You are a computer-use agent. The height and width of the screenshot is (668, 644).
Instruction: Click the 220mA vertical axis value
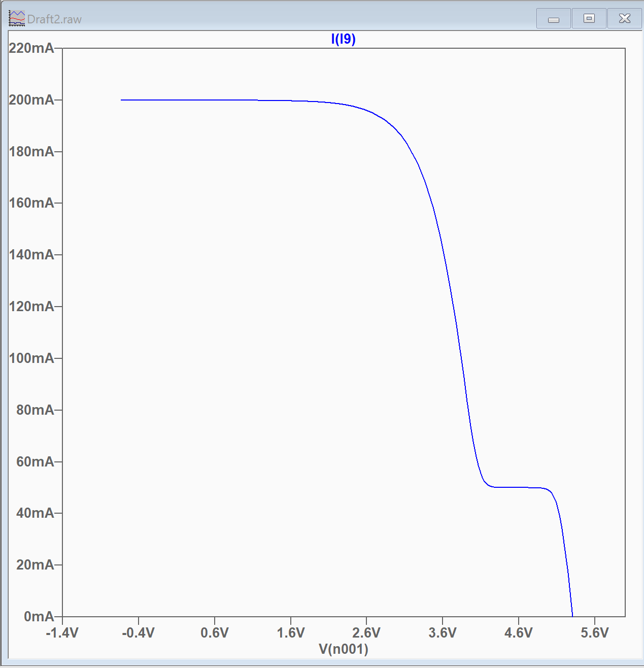tap(31, 48)
